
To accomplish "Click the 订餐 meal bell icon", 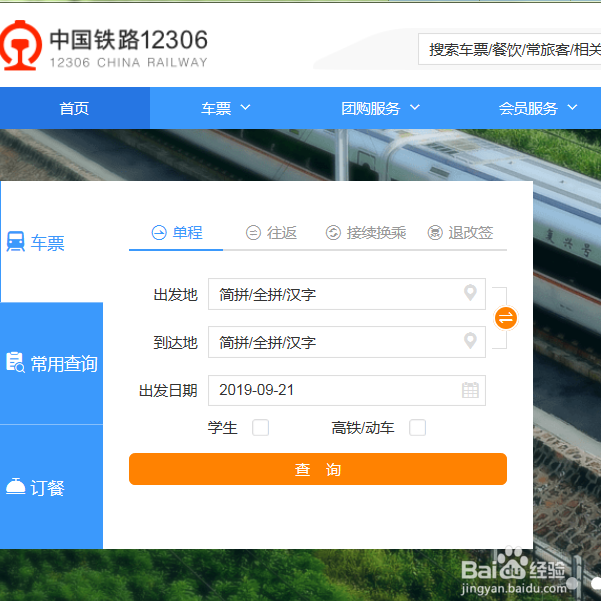I will [x=16, y=487].
